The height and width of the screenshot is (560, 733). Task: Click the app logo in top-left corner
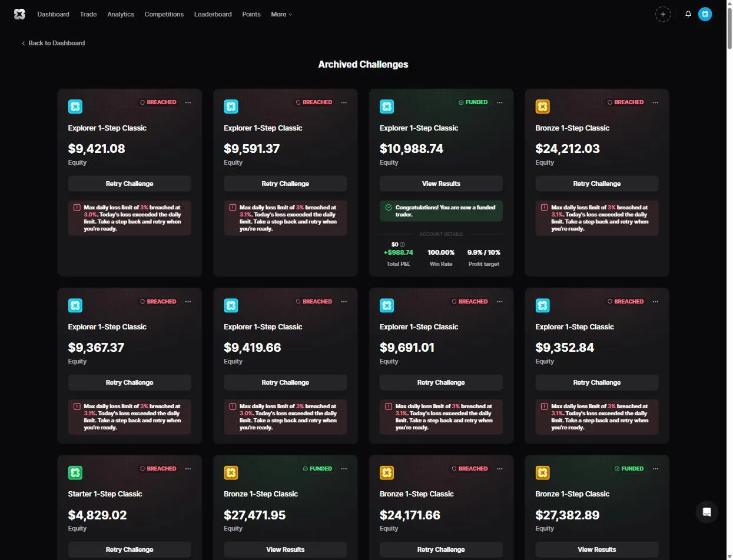coord(19,14)
